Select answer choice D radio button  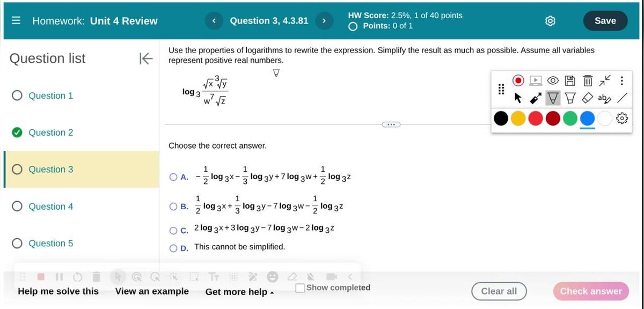(x=174, y=247)
